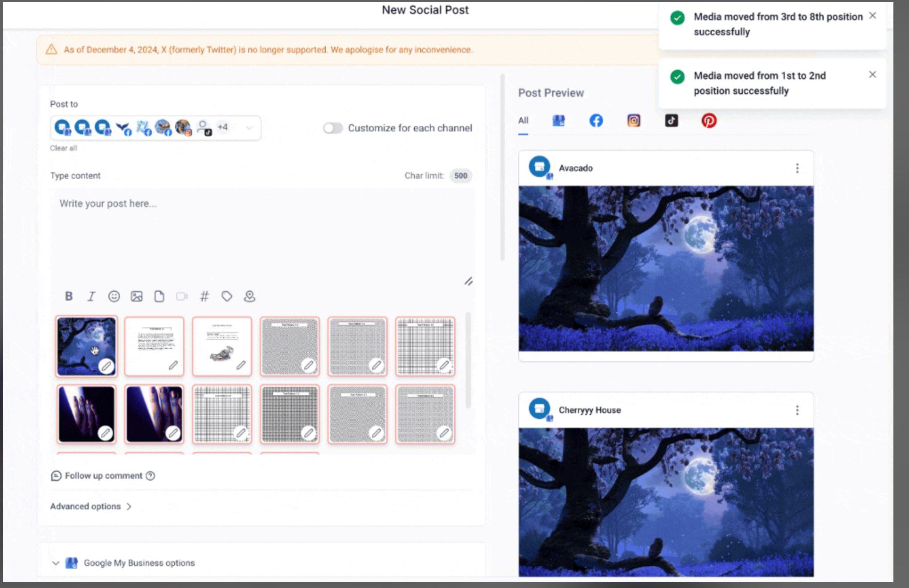
Task: Click the Italic formatting icon
Action: point(91,296)
